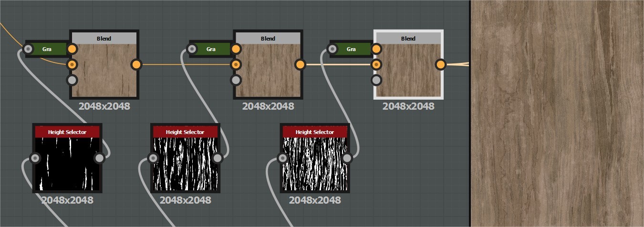
Task: Click the leftmost Blend node's dotted orange input port
Action: 72,64
